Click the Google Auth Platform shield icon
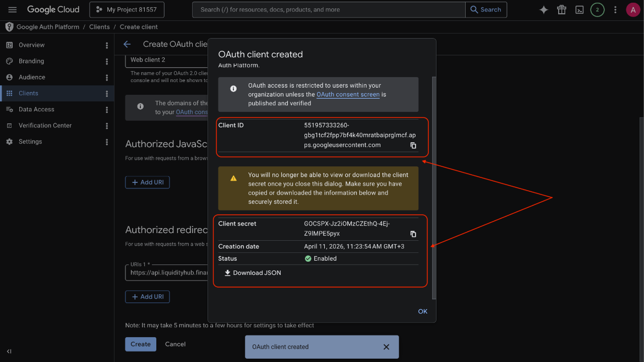 [x=9, y=27]
